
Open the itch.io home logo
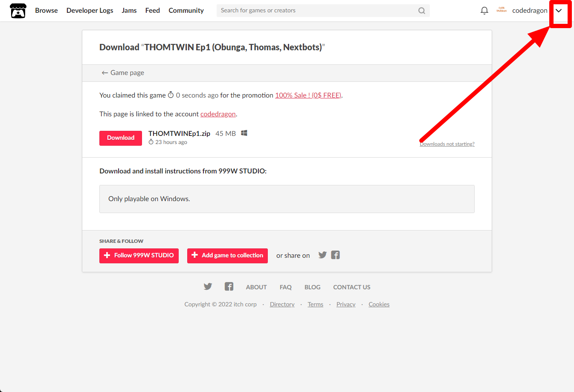pyautogui.click(x=18, y=11)
